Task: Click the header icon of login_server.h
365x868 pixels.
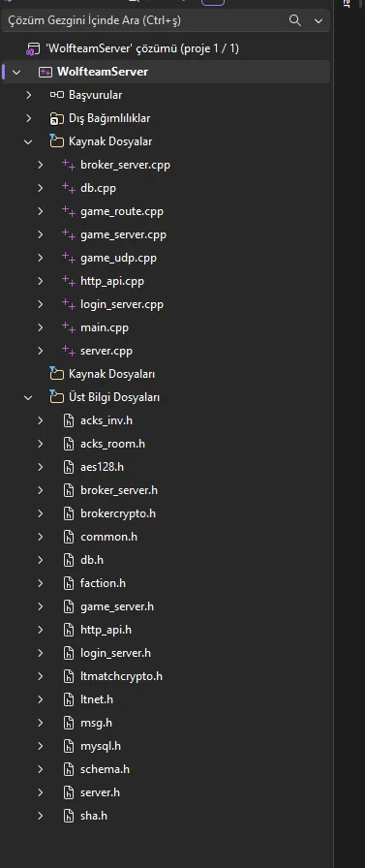Action: tap(69, 653)
